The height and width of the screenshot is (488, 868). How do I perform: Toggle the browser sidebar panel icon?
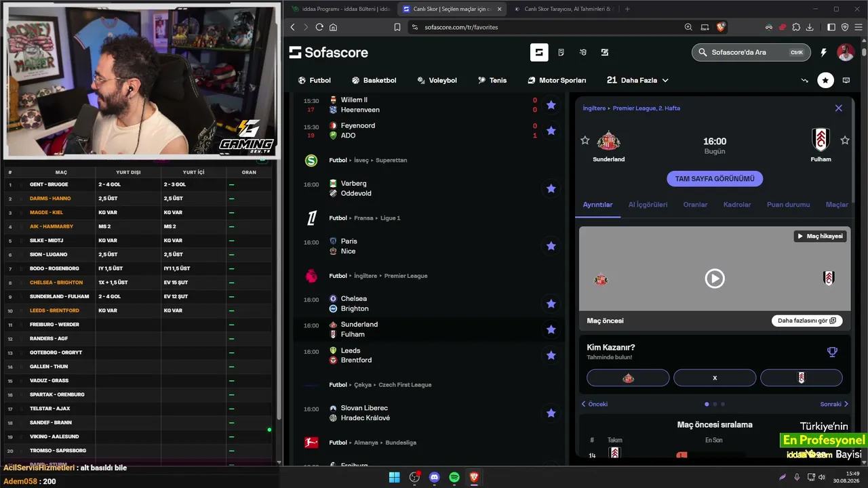(x=831, y=27)
